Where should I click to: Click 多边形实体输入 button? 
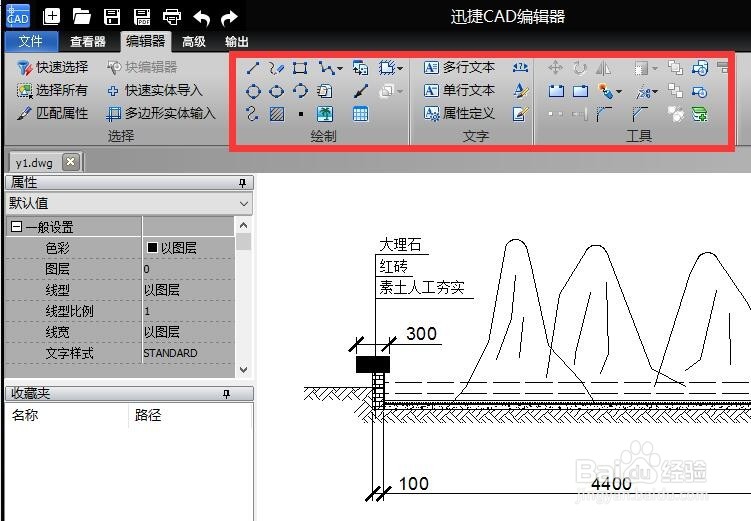point(161,113)
